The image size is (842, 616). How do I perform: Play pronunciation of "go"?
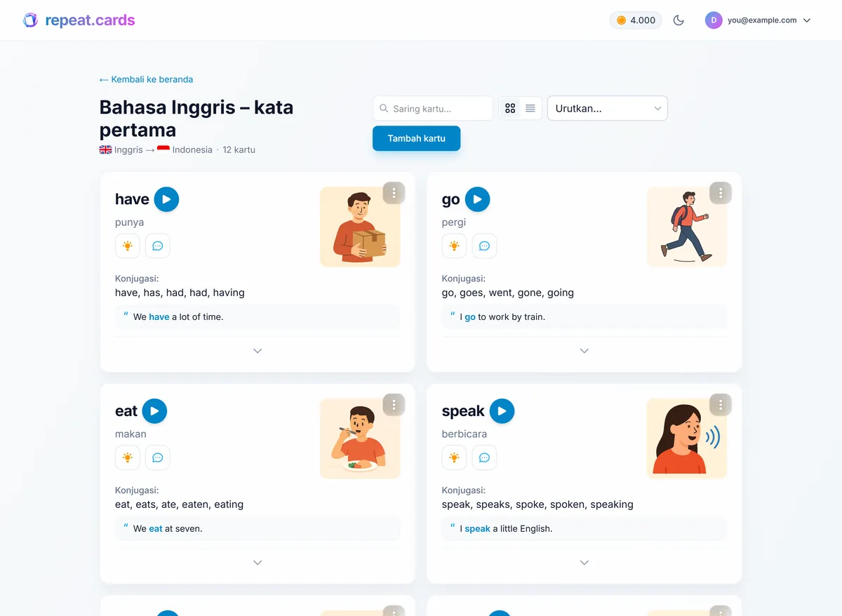tap(477, 199)
